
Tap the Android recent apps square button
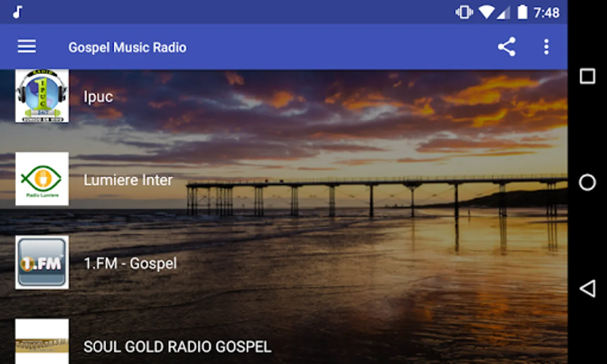pos(587,76)
